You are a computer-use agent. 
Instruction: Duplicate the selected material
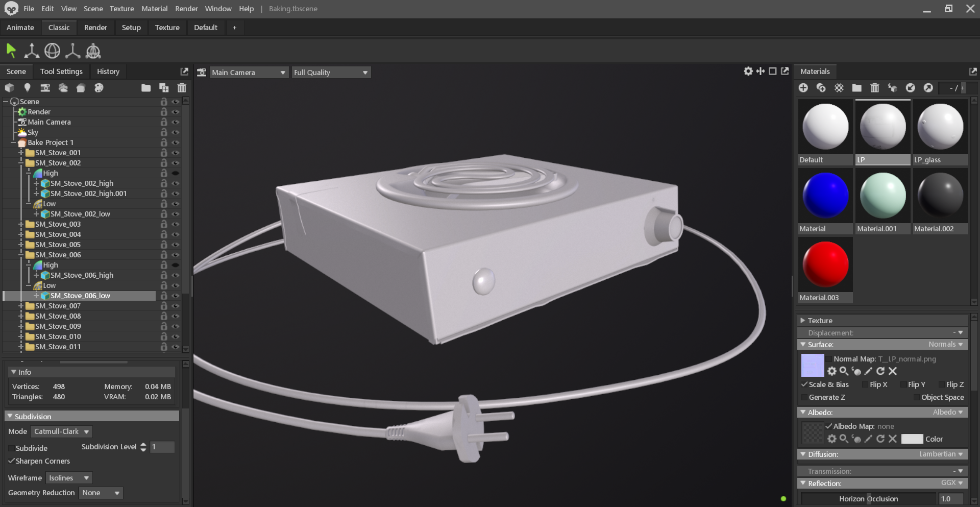[821, 88]
